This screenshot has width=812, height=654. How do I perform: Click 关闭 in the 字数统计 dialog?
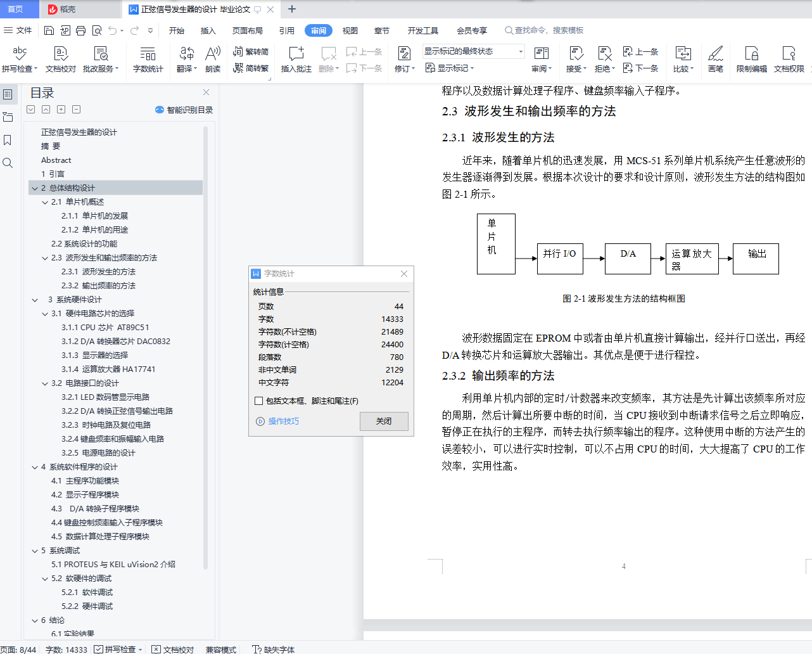pos(384,421)
